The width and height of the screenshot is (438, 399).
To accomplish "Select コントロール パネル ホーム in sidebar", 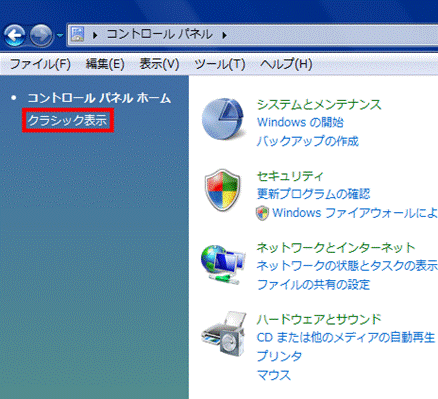I will [99, 98].
